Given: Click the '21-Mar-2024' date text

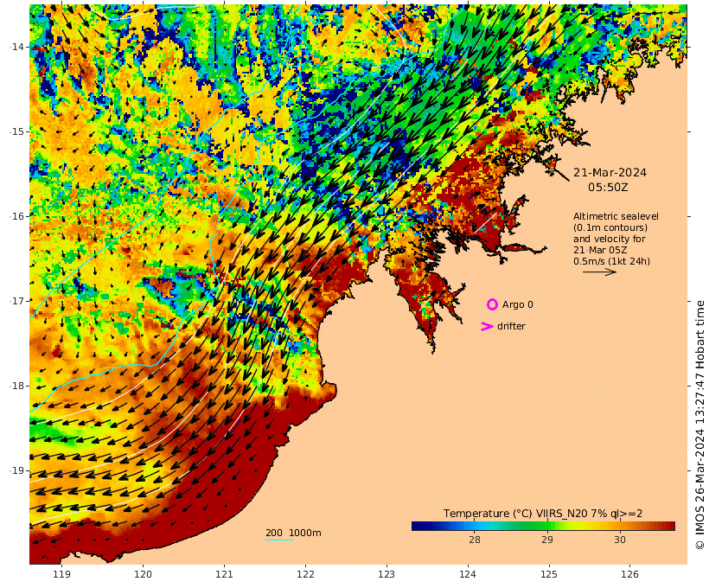Looking at the screenshot, I should tap(610, 172).
